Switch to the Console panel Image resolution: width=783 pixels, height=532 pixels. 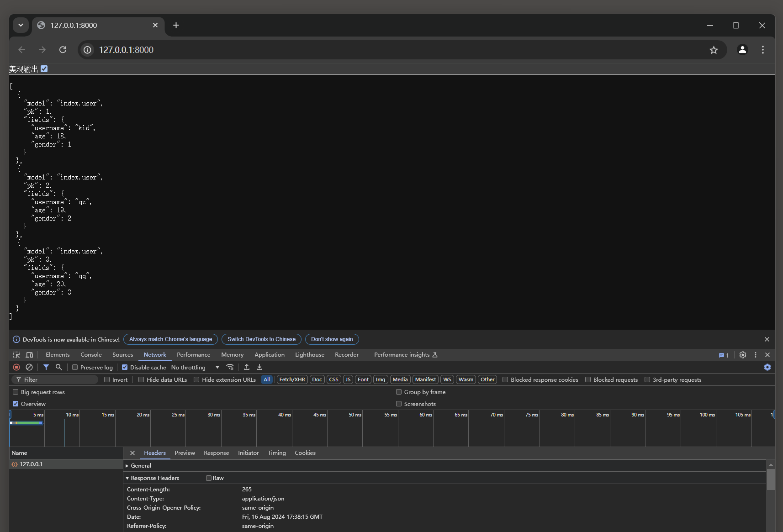(91, 355)
